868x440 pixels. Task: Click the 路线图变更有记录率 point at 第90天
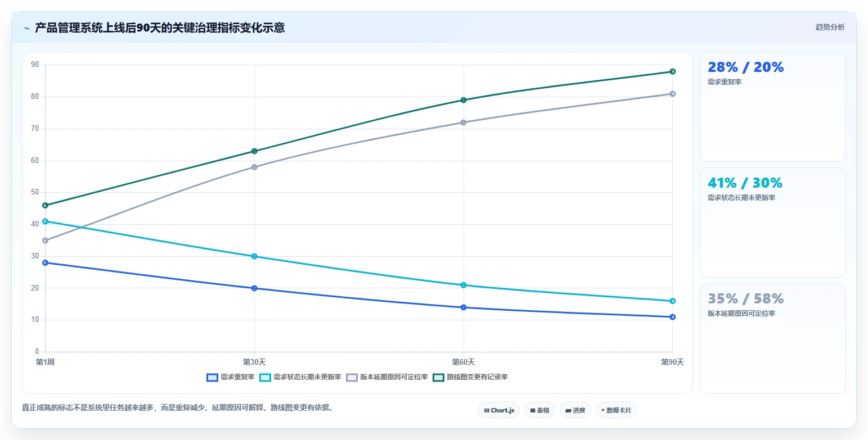[x=672, y=71]
